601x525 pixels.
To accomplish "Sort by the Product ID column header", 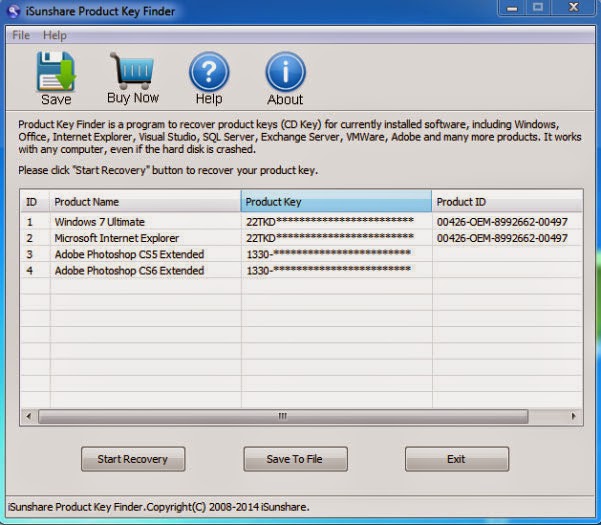I will pos(507,202).
